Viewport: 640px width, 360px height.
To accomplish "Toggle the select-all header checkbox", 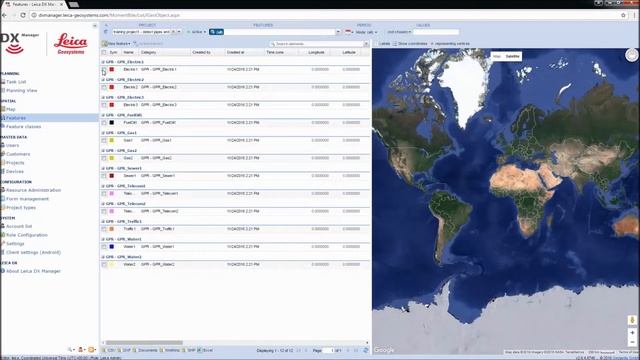I will 104,52.
